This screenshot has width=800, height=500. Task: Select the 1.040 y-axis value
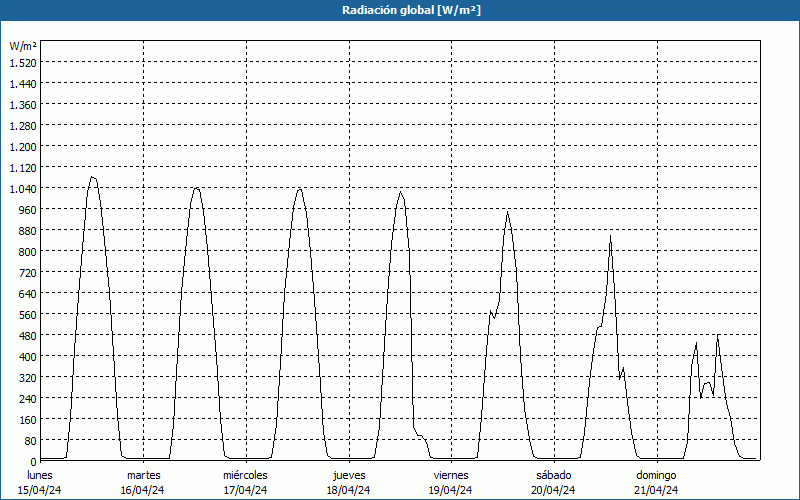coord(23,188)
